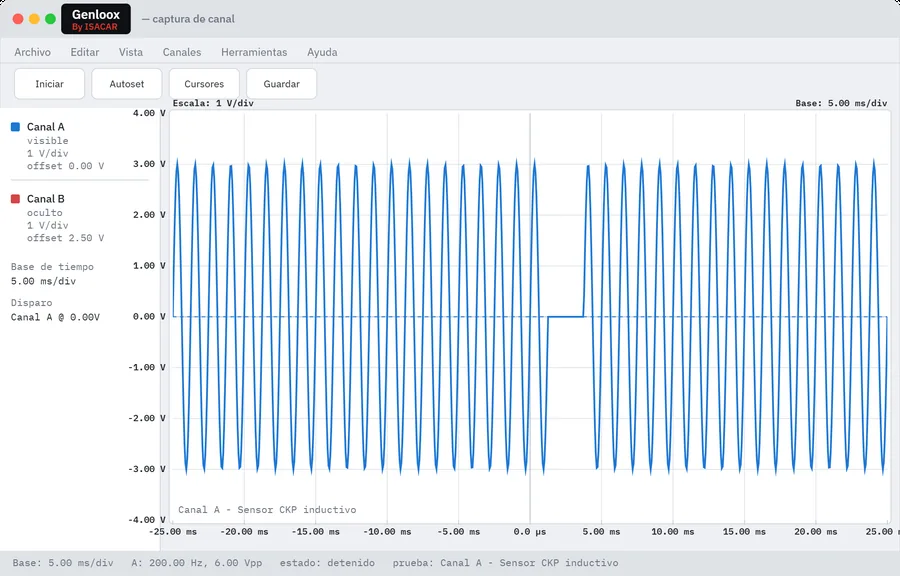This screenshot has height=576, width=900.
Task: Click the '-4.00 V' axis label
Action: point(147,520)
